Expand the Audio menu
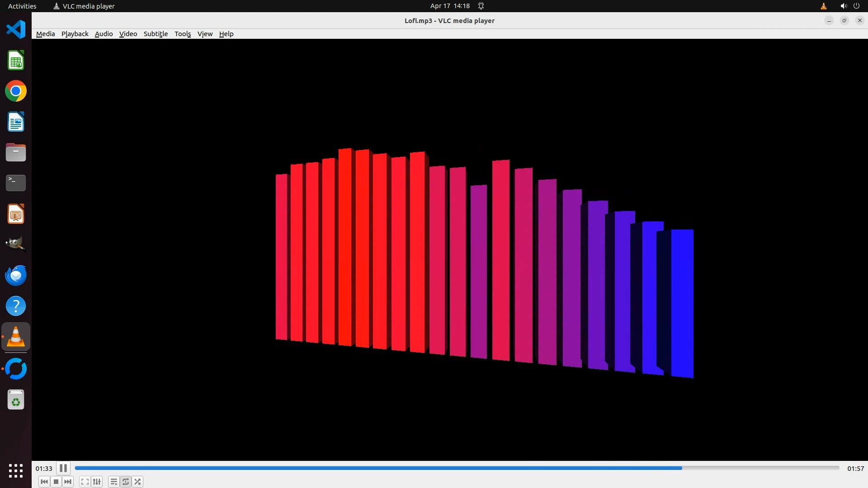 (x=104, y=34)
